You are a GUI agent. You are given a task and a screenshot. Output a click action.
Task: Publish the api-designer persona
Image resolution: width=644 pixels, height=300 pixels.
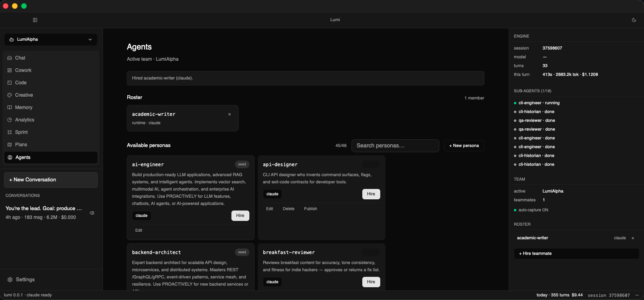point(310,209)
